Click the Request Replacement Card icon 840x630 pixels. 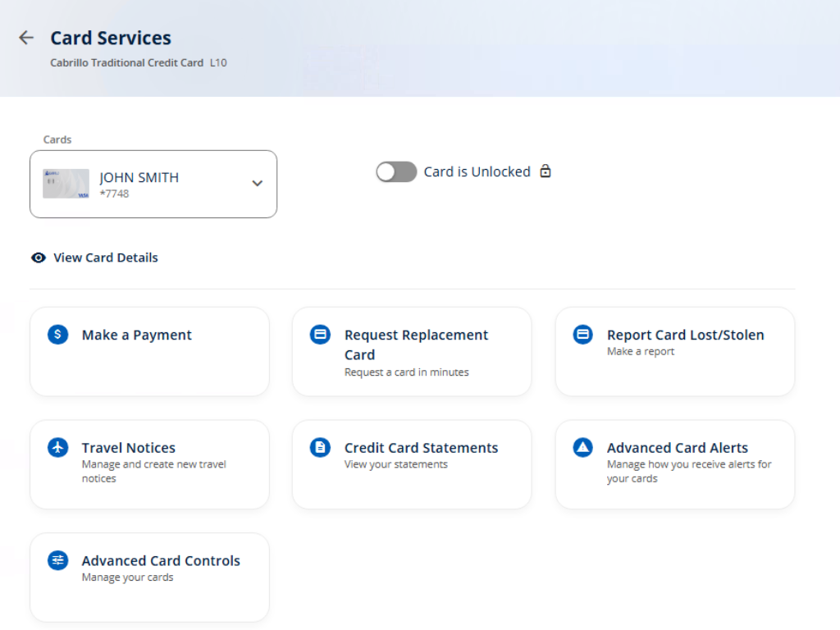coord(320,334)
